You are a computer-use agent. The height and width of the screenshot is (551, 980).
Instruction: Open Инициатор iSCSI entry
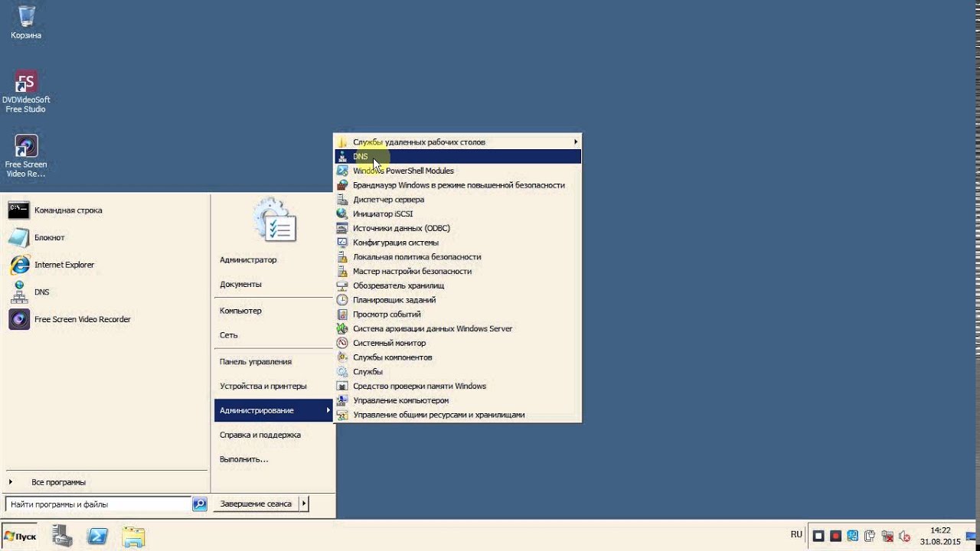[x=458, y=214]
